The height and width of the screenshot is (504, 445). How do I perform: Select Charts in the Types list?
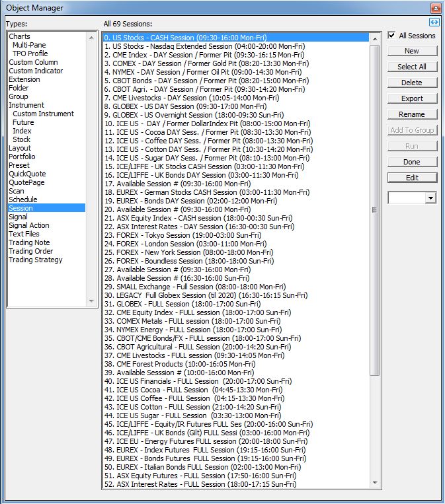pos(19,36)
